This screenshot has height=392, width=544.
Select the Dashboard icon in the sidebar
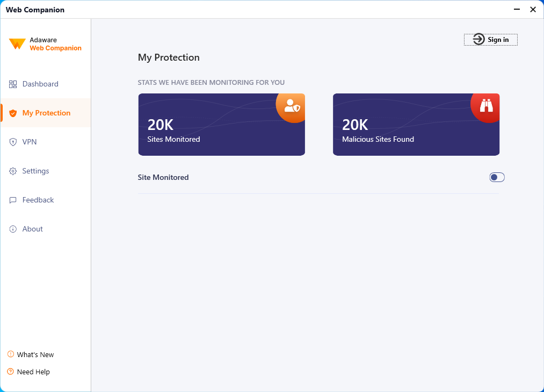[12, 84]
